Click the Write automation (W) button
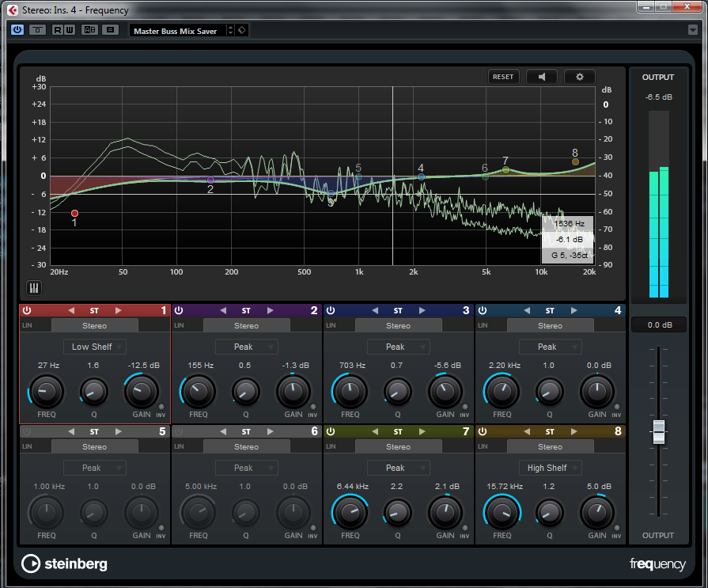Viewport: 708px width, 588px height. tap(69, 30)
